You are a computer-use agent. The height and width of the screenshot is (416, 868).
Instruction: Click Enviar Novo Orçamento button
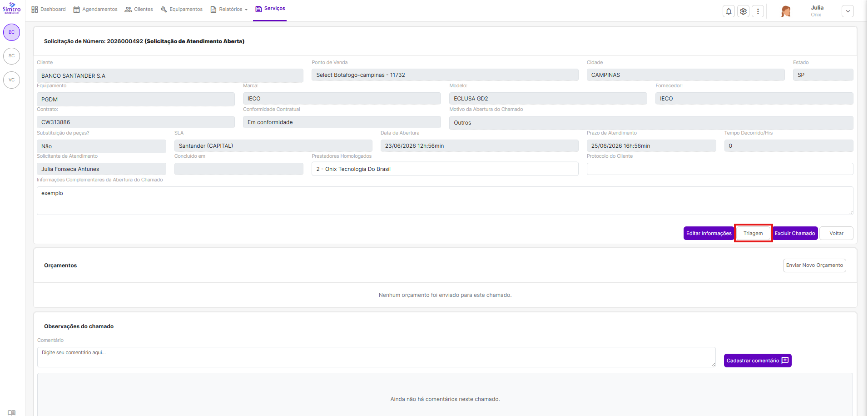pyautogui.click(x=814, y=266)
